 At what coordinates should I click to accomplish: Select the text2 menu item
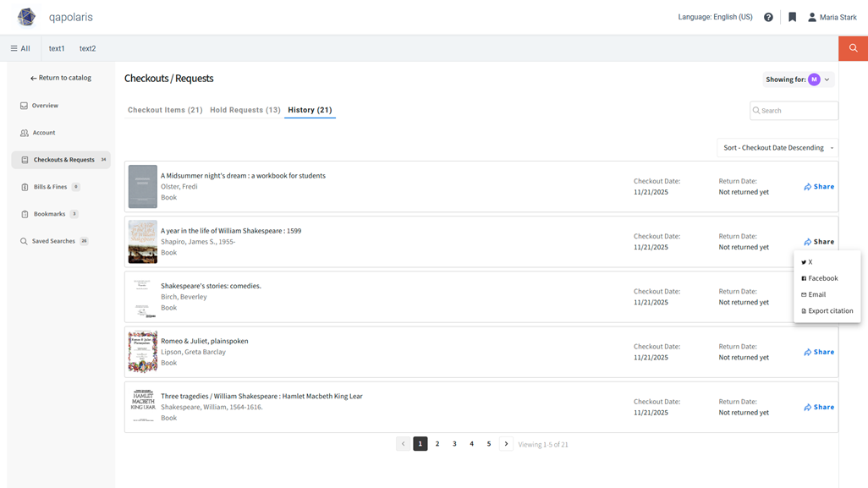click(87, 48)
